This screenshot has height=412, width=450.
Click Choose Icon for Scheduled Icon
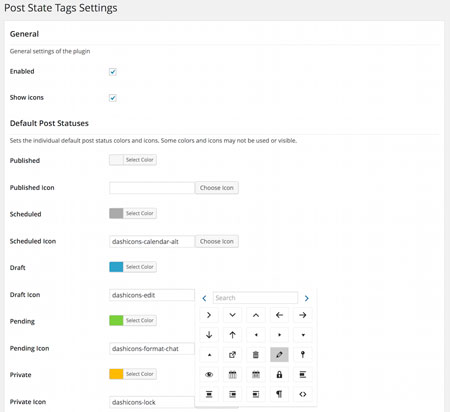tap(217, 241)
